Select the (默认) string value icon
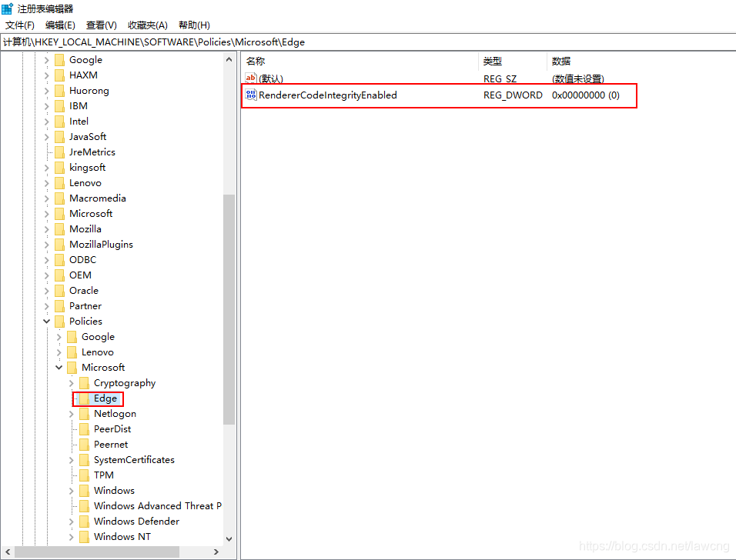Image resolution: width=736 pixels, height=560 pixels. point(251,78)
